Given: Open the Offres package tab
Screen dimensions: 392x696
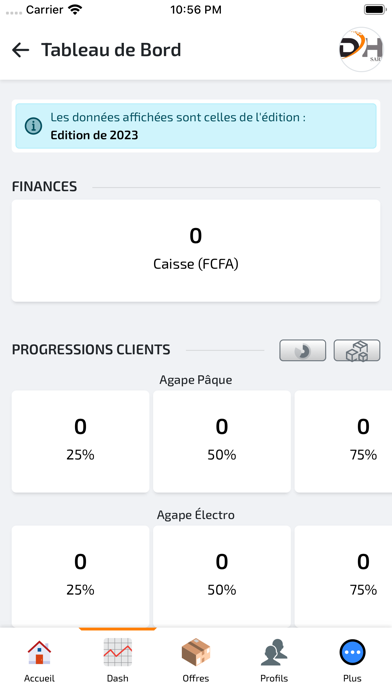Looking at the screenshot, I should coord(196,661).
